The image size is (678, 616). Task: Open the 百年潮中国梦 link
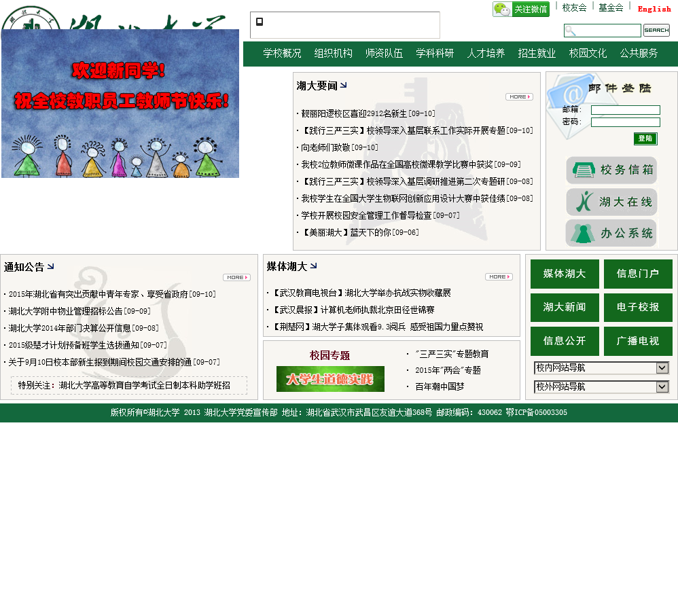click(x=440, y=387)
